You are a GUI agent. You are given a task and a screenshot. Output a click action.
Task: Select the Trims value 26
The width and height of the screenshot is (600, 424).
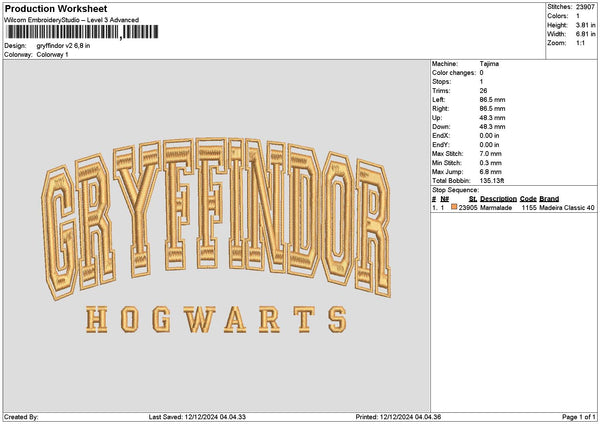[483, 91]
